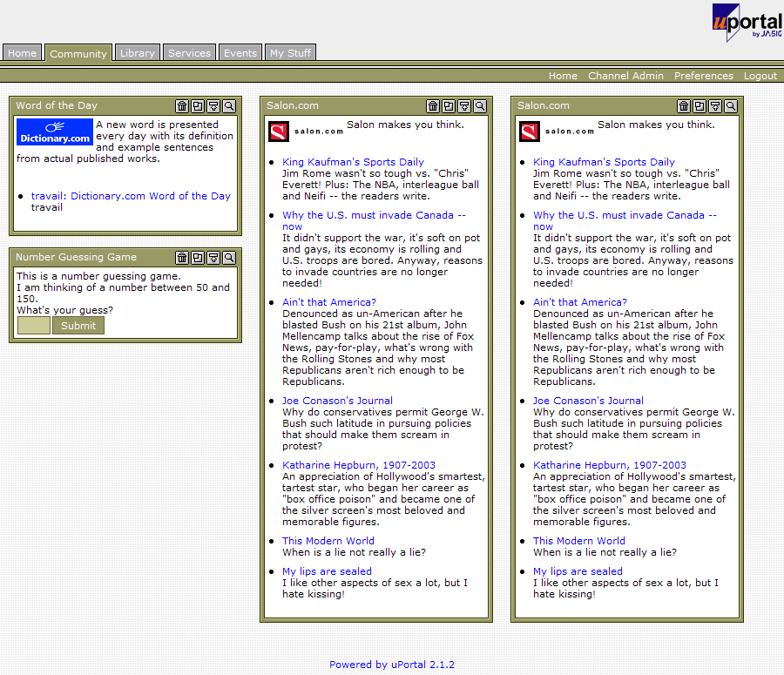Click the 'Word of the Day' channel title
The image size is (784, 675).
[x=57, y=105]
